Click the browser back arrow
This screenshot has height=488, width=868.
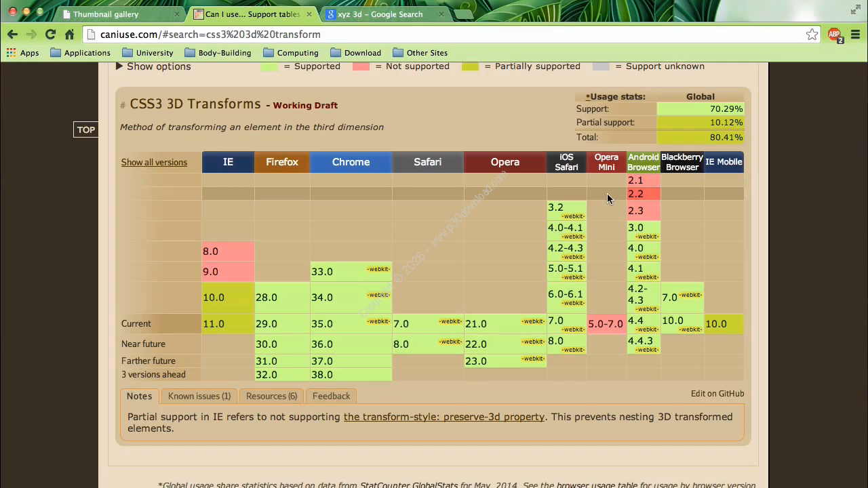12,35
